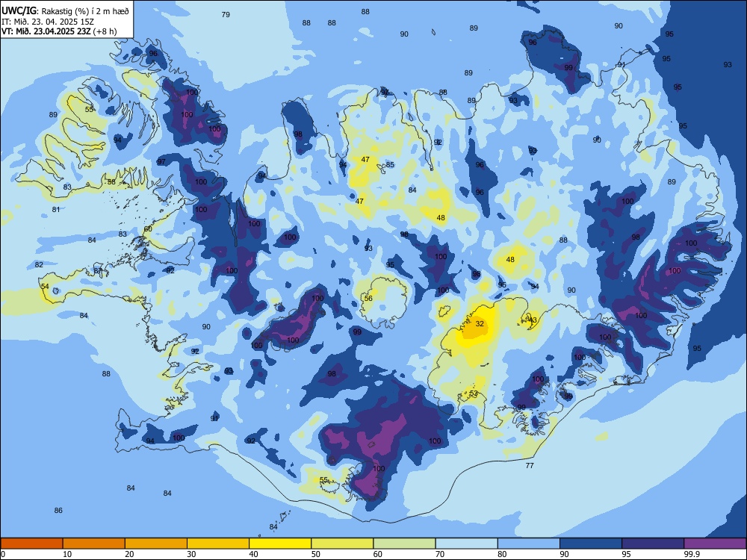Screen dimensions: 747x560
Task: Click the legend label 40
Action: point(253,554)
